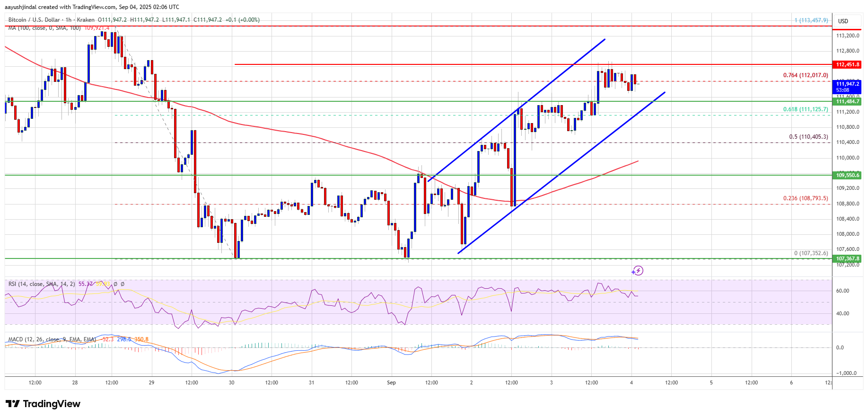Select the green 111,484.7 price label

pos(848,101)
